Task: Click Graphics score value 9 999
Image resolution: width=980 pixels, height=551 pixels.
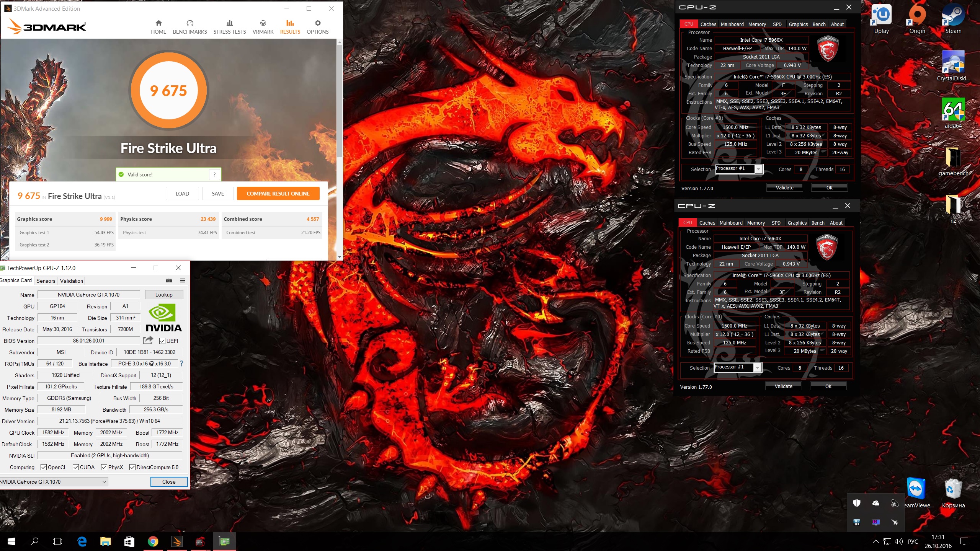Action: (106, 219)
